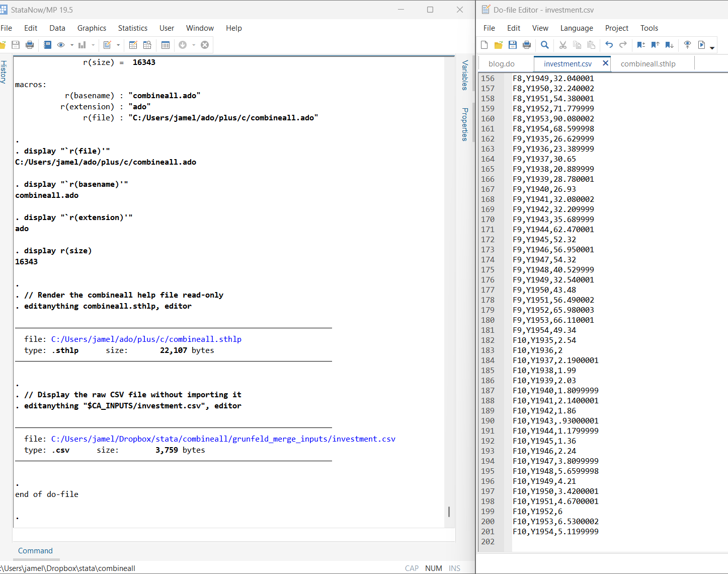Open a file from Stata's main toolbar
The image size is (728, 574).
click(x=2, y=45)
